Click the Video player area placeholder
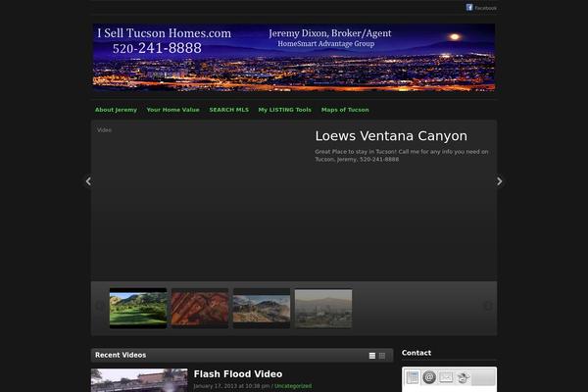This screenshot has width=588, height=392. pyautogui.click(x=104, y=130)
